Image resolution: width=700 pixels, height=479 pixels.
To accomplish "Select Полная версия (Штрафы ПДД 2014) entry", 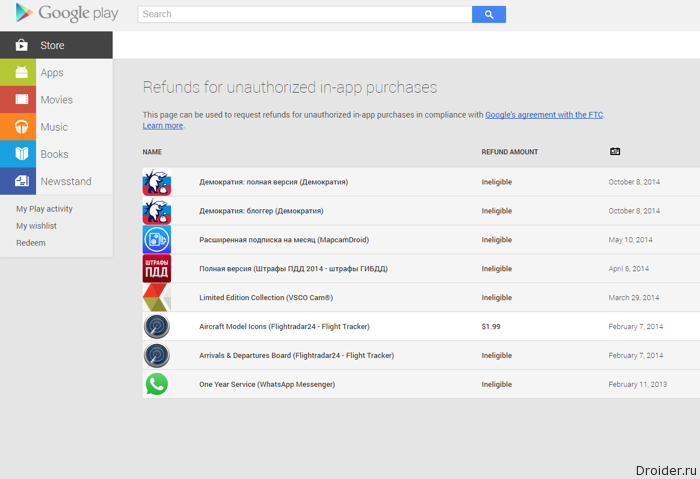I will (x=293, y=269).
